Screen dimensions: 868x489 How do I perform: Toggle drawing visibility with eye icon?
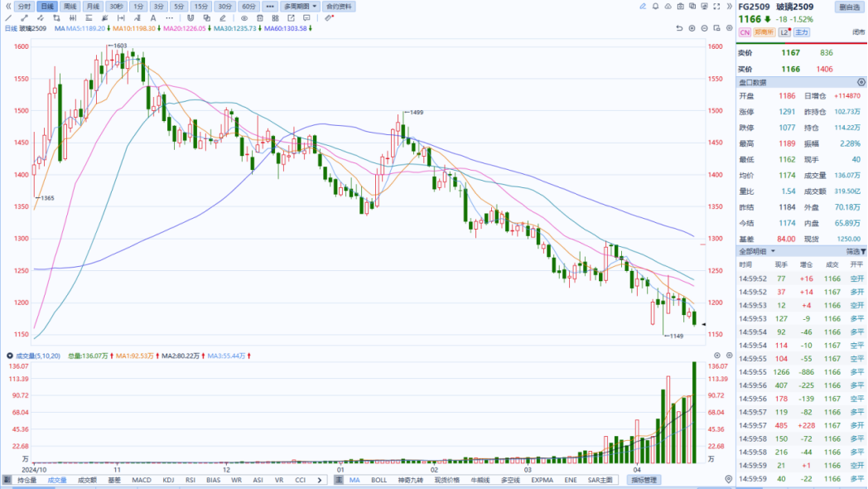(245, 17)
